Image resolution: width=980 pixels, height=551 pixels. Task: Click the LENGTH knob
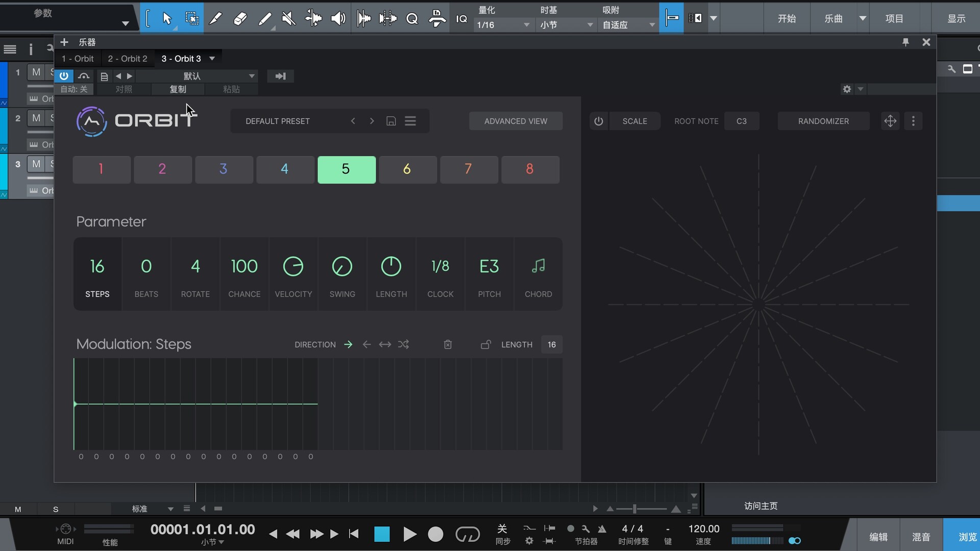(x=391, y=266)
